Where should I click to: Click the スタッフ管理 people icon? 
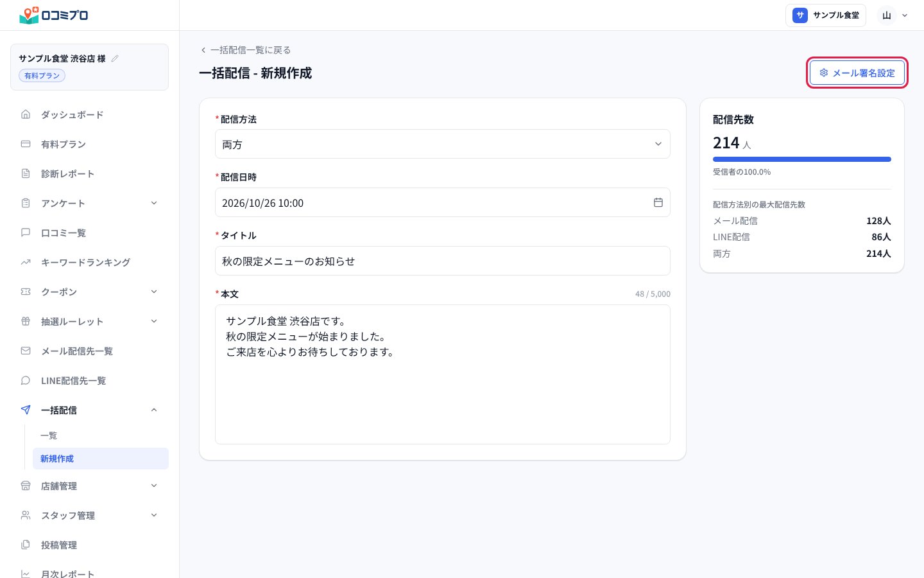coord(26,515)
